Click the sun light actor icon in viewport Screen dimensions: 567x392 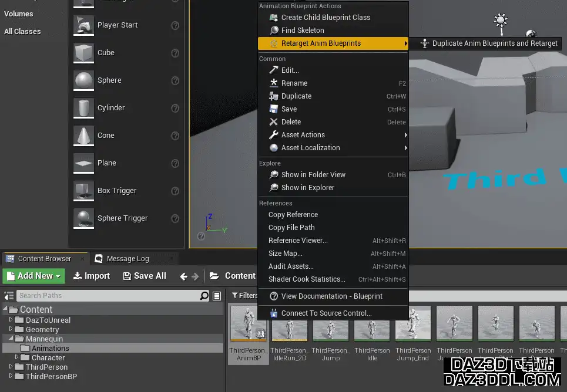click(501, 21)
